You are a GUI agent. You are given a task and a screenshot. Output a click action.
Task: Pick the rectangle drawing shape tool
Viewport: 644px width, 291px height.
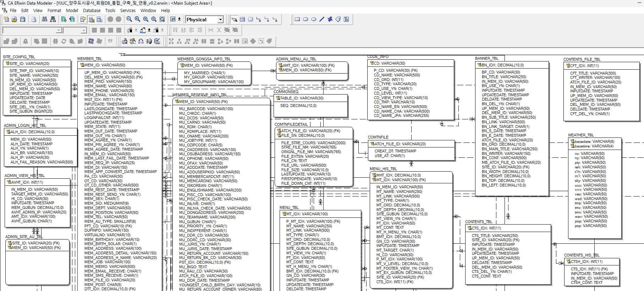click(x=297, y=20)
